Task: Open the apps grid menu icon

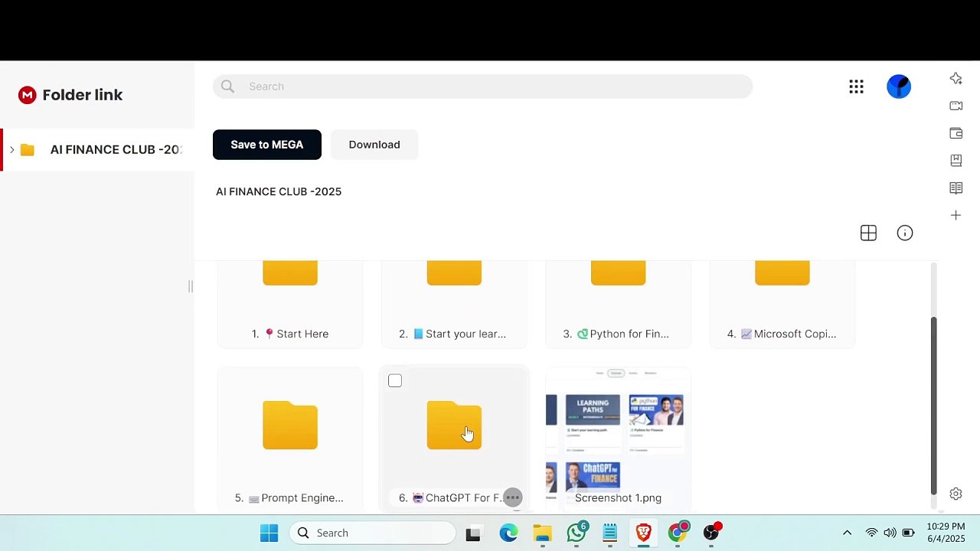Action: 856,86
